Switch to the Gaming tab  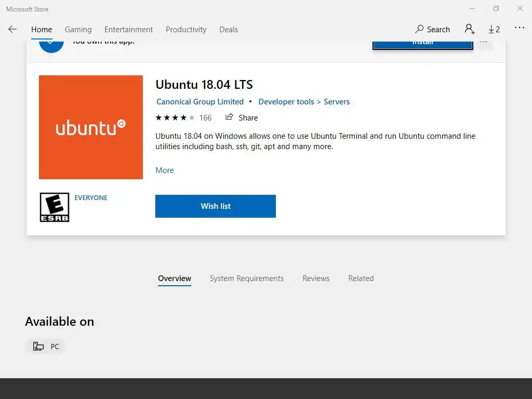[78, 30]
